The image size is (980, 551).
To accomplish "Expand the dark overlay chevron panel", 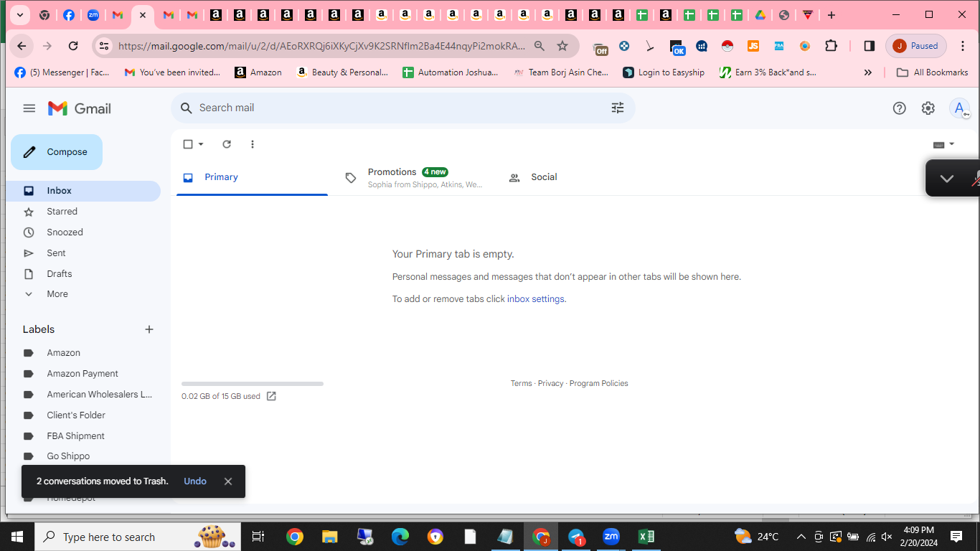I will pyautogui.click(x=947, y=179).
